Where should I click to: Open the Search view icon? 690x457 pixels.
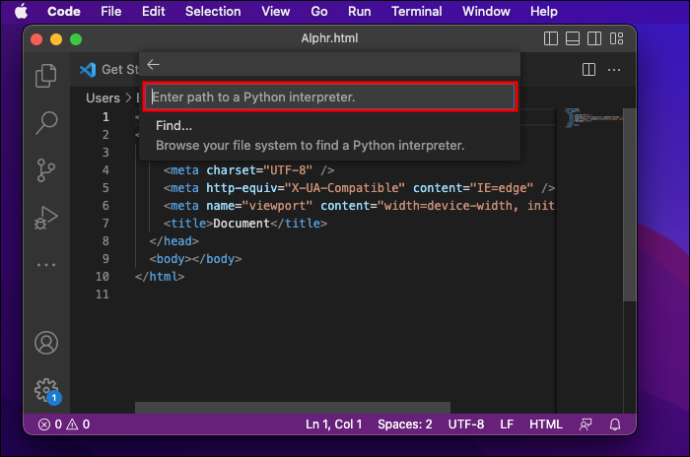coord(46,122)
